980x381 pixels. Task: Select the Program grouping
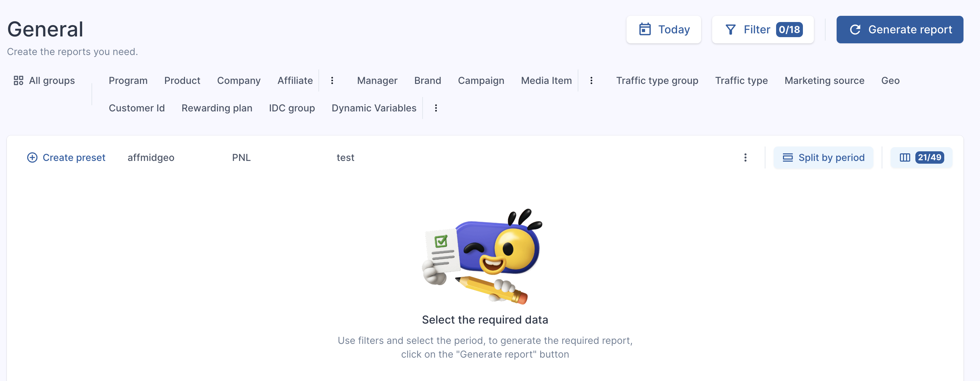coord(128,80)
